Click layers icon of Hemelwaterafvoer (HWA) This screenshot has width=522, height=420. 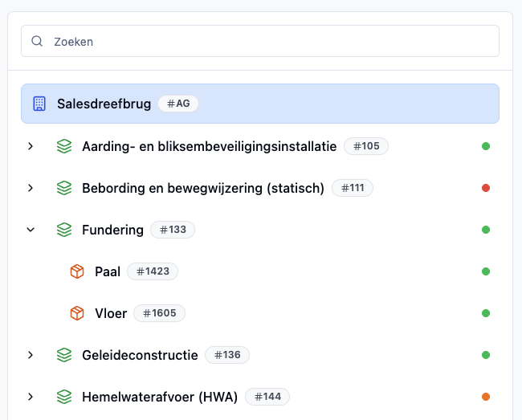64,397
